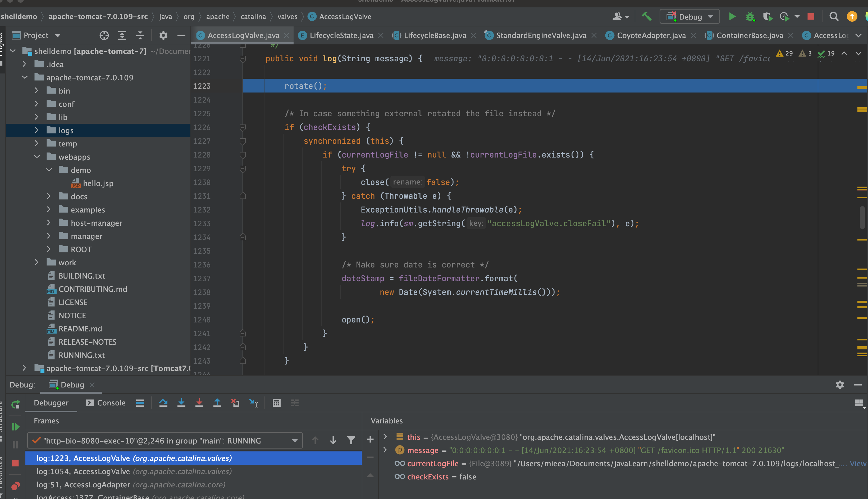
Task: Expand all in Project panel
Action: (122, 35)
